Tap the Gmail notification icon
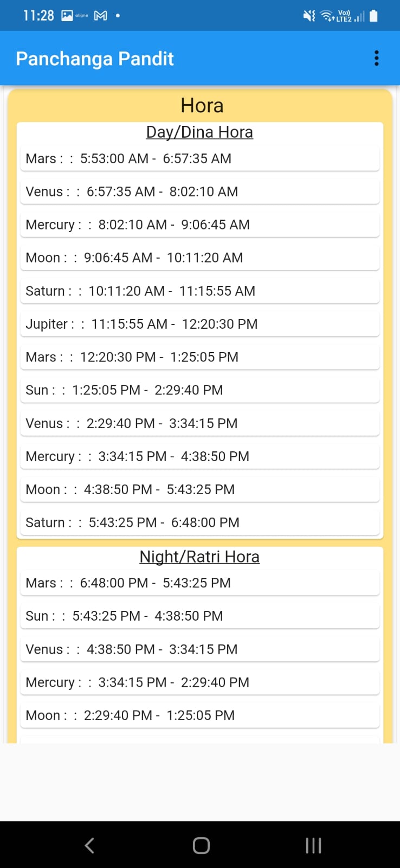Image resolution: width=400 pixels, height=868 pixels. coord(100,16)
